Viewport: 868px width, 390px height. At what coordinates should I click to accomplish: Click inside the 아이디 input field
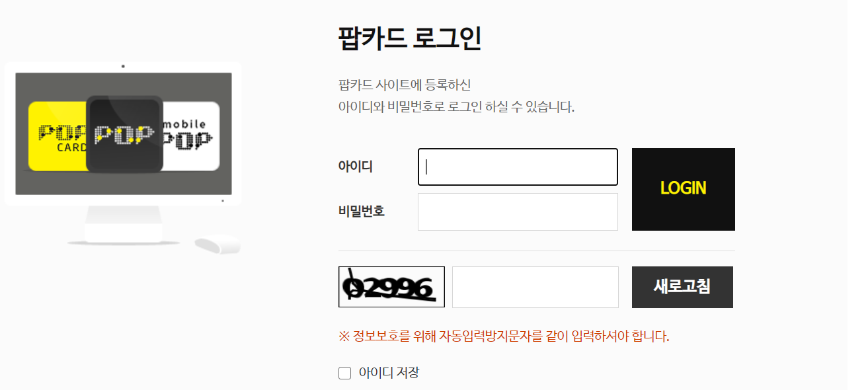517,167
